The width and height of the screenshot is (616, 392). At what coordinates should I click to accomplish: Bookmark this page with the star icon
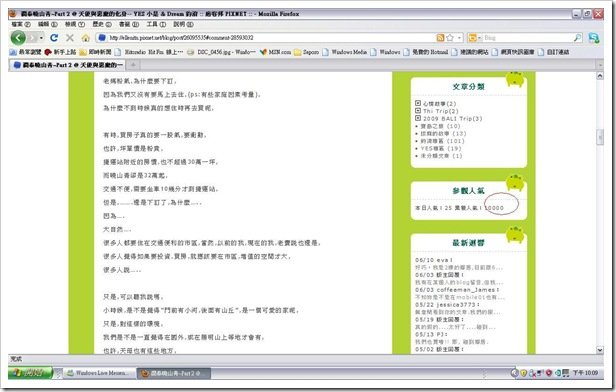[x=450, y=38]
